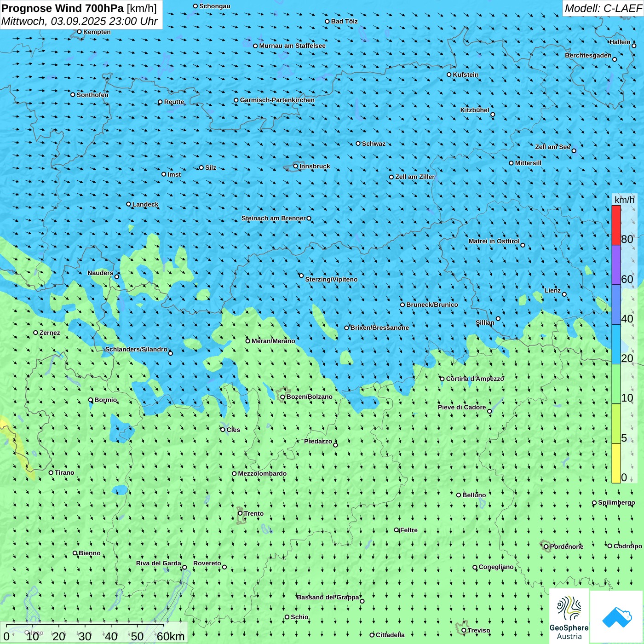Click the Tirano location marker
Screen dimensions: 644x644
click(51, 472)
